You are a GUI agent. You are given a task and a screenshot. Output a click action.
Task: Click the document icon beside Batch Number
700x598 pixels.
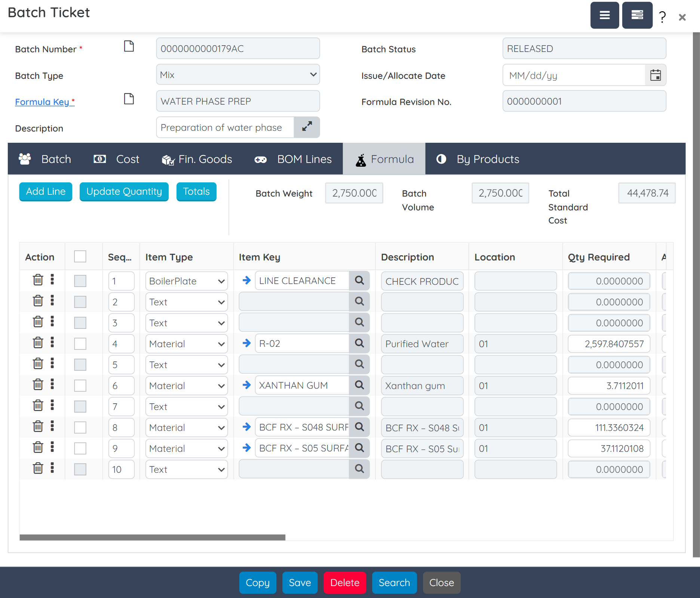[x=129, y=46]
